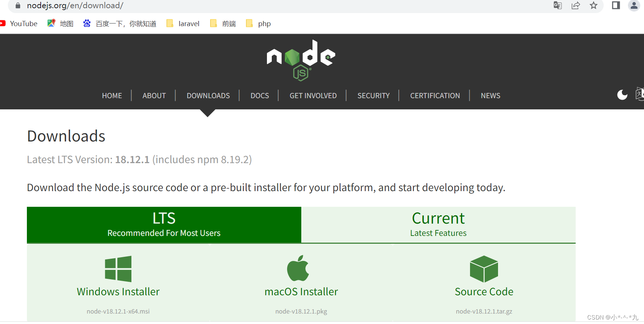Open the ABOUT navigation item
This screenshot has height=324, width=644.
pos(154,96)
